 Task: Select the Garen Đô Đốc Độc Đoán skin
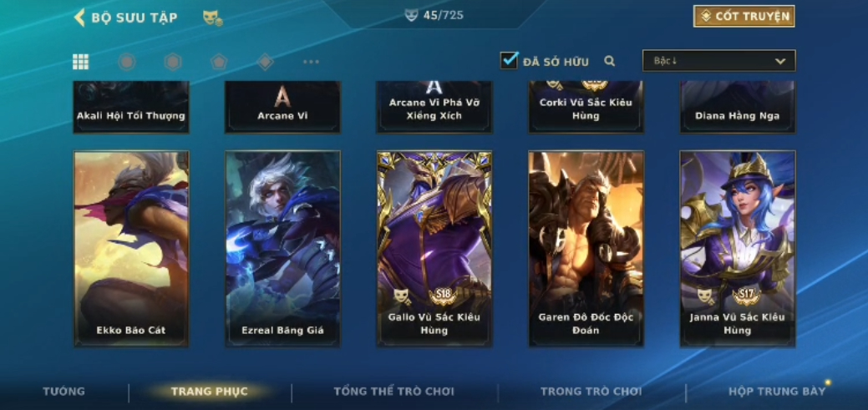click(x=586, y=249)
